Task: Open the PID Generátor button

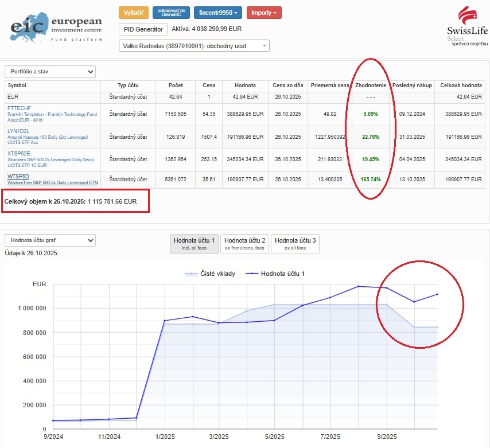Action: (x=143, y=29)
